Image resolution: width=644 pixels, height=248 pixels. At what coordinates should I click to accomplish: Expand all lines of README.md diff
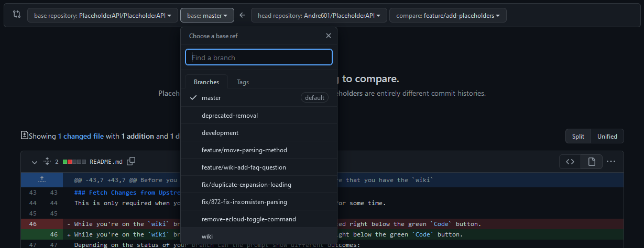[x=47, y=162]
